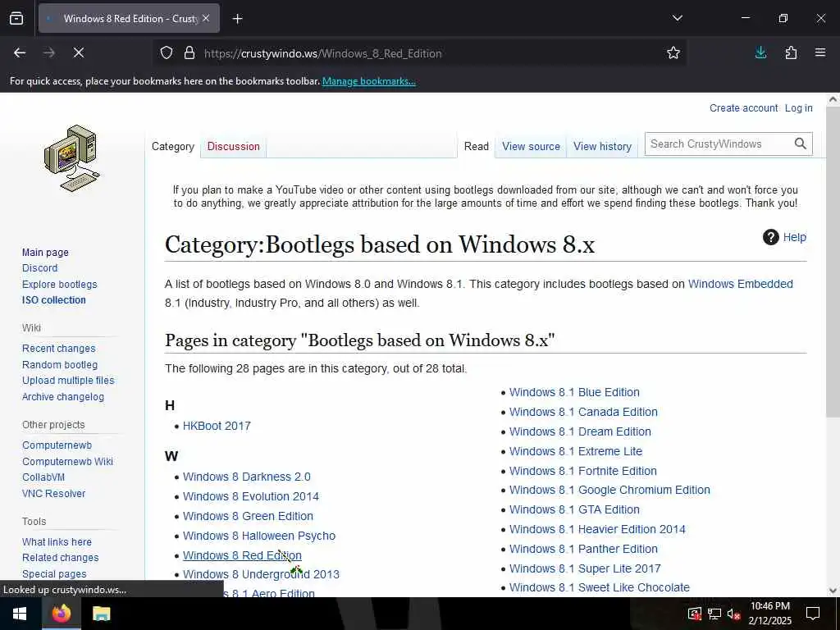Open CollabVM sidebar link

43,477
